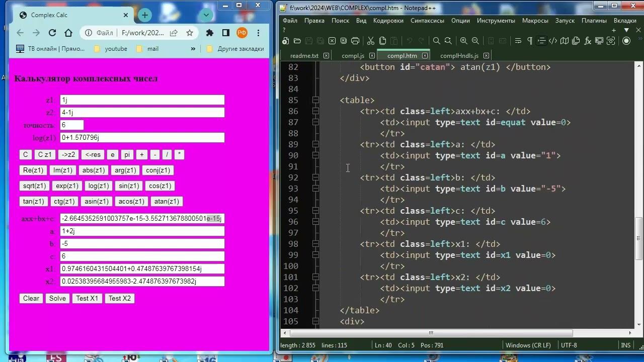Open the Document Map panel icon
This screenshot has height=362, width=644.
(x=565, y=41)
